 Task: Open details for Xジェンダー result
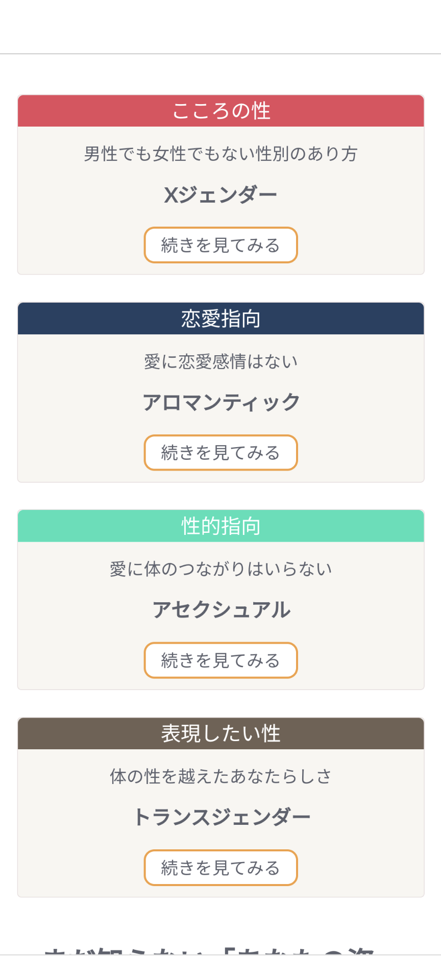tap(220, 245)
